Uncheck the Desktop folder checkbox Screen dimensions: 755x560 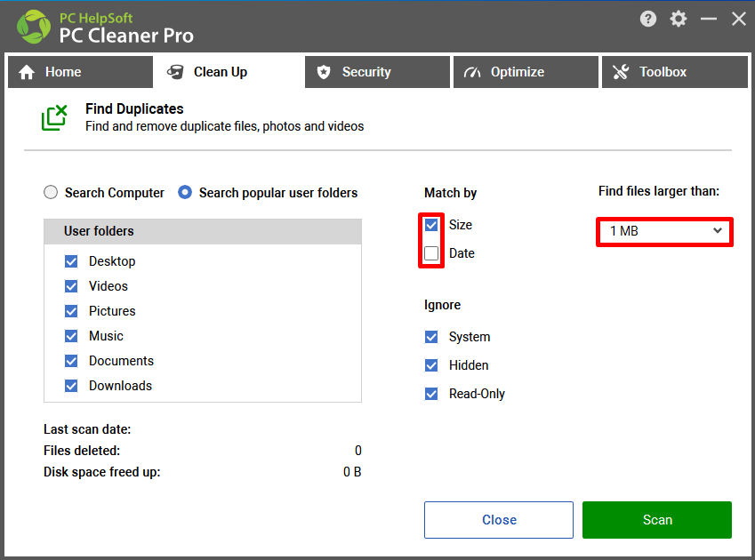[71, 261]
